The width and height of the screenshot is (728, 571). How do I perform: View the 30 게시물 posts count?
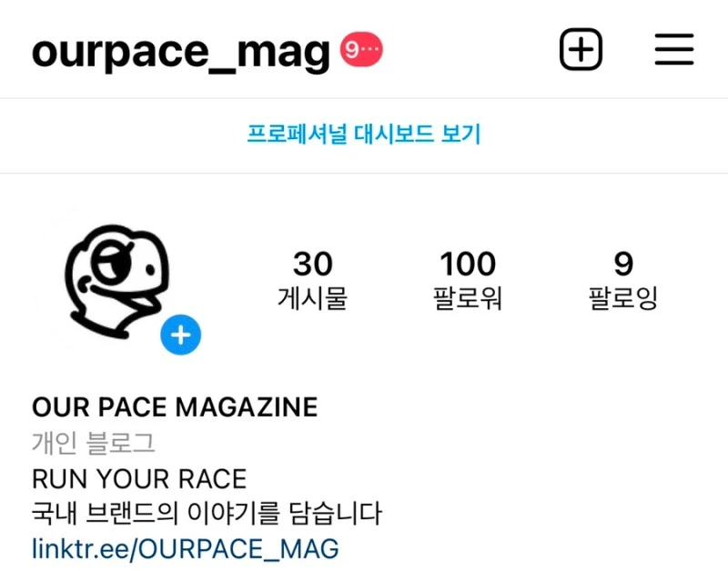point(312,280)
